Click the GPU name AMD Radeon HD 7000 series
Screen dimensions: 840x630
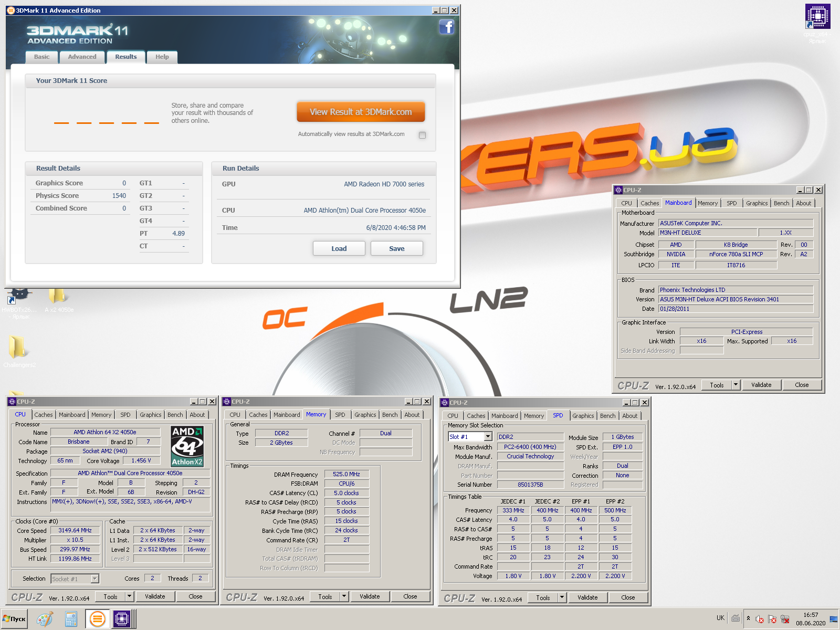click(x=384, y=184)
